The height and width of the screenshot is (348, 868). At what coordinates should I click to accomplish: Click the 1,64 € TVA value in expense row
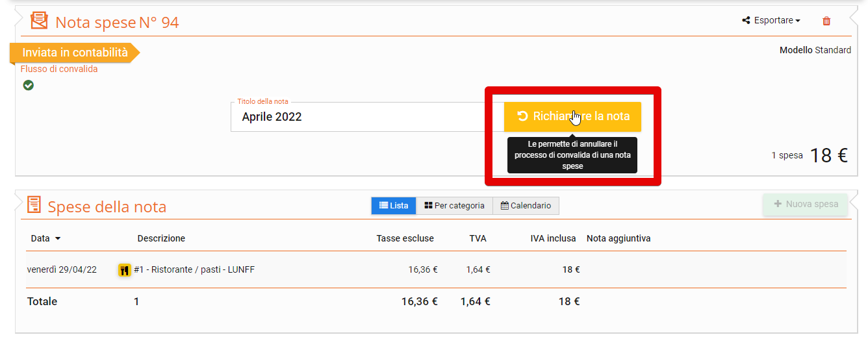[x=478, y=269]
